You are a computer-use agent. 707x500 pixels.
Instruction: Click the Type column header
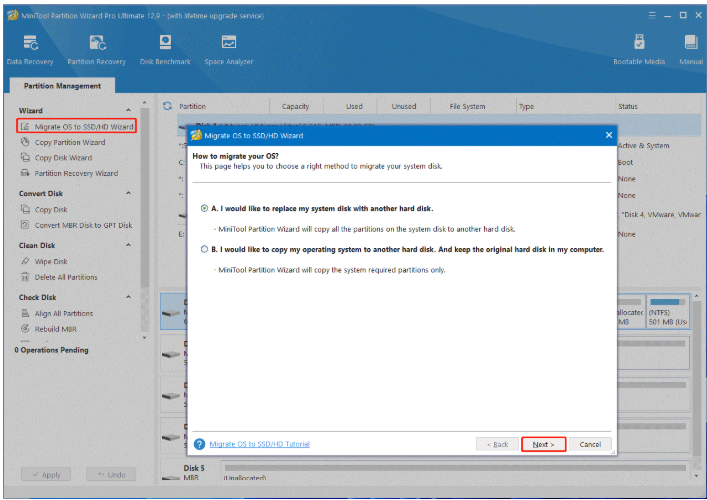click(x=526, y=106)
